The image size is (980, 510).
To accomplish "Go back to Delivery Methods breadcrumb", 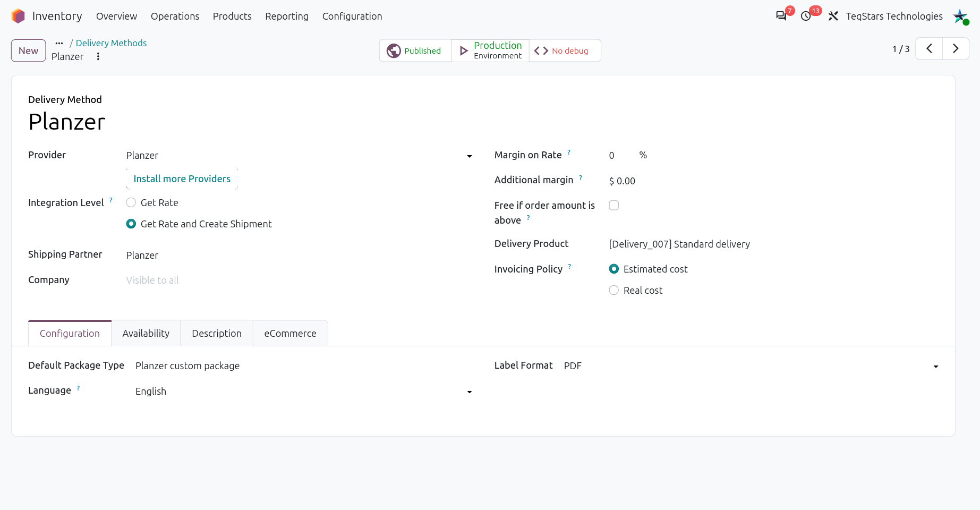I will (111, 43).
